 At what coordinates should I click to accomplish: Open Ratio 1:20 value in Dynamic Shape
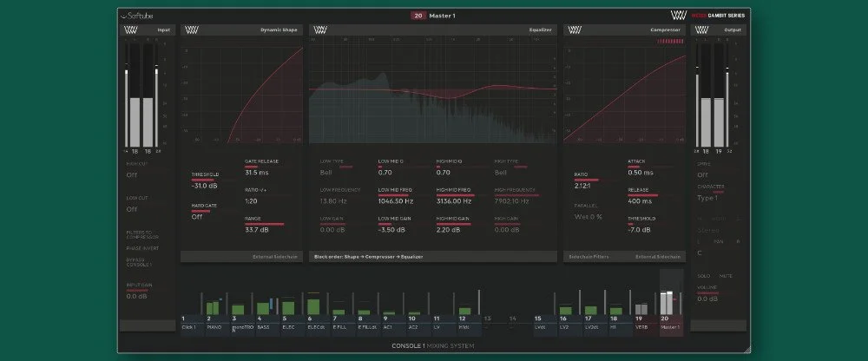tap(251, 201)
